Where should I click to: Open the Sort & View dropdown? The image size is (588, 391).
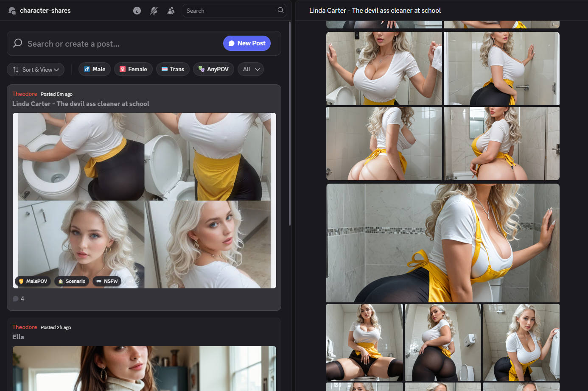click(36, 70)
